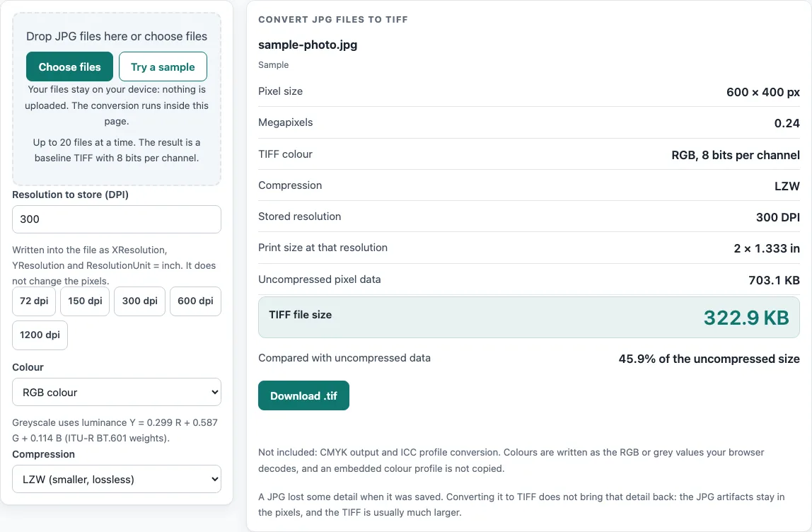Click the Compression dropdown chevron
Screen dimensions: 812x532
point(214,479)
